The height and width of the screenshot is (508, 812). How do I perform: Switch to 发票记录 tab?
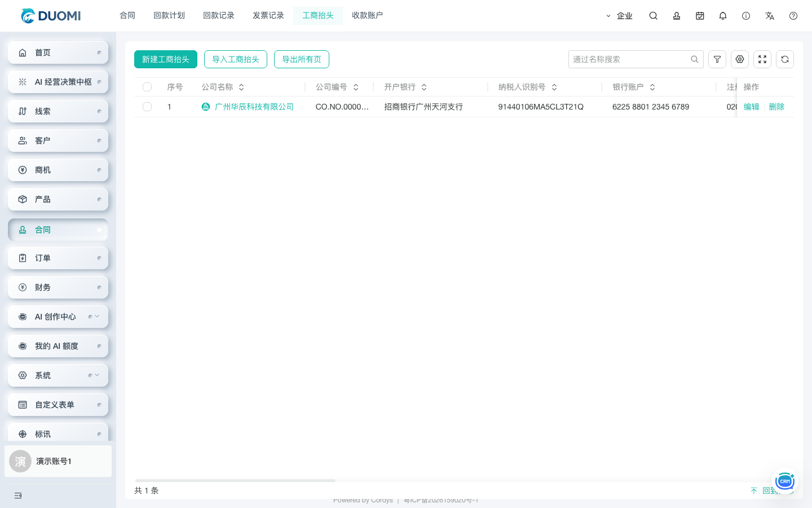pos(268,15)
